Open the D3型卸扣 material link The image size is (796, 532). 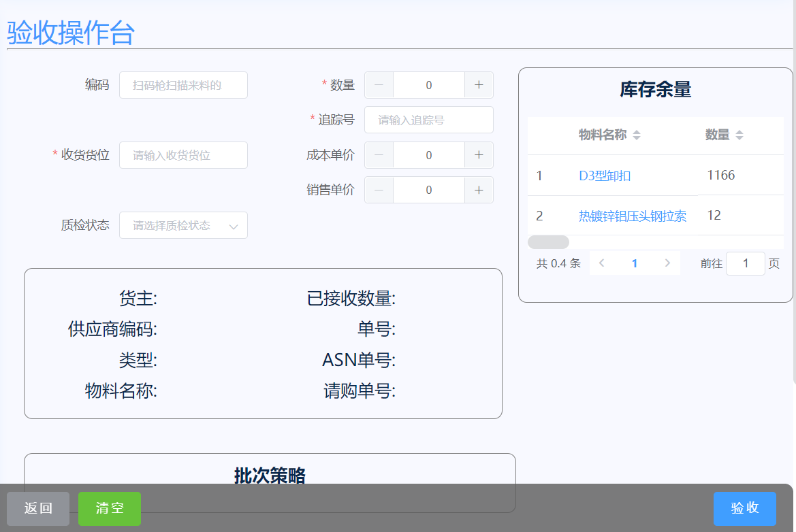605,176
